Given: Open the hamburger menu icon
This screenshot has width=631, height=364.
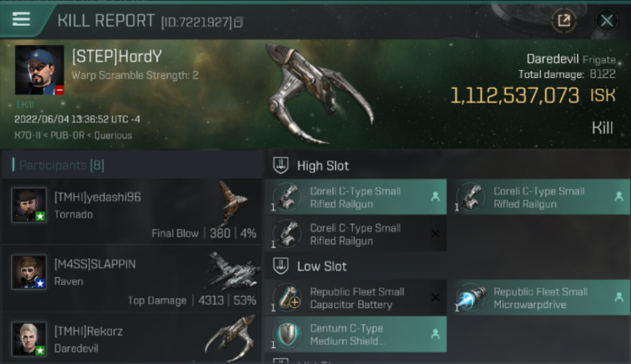Looking at the screenshot, I should tap(21, 19).
